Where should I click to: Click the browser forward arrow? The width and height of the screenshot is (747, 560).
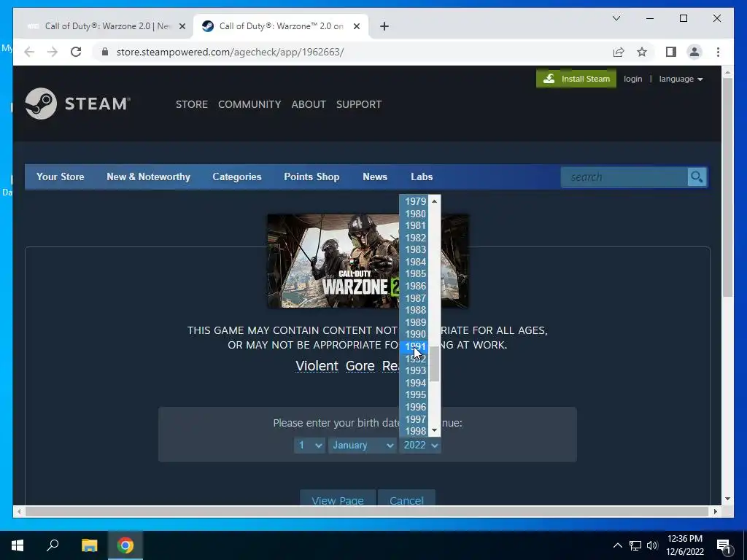(x=53, y=52)
